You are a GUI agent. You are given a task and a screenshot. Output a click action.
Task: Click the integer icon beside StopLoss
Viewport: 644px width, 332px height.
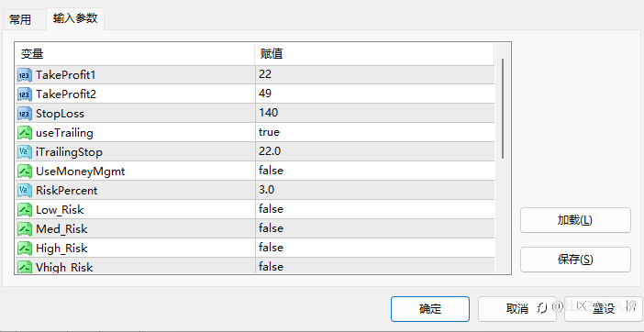click(25, 114)
